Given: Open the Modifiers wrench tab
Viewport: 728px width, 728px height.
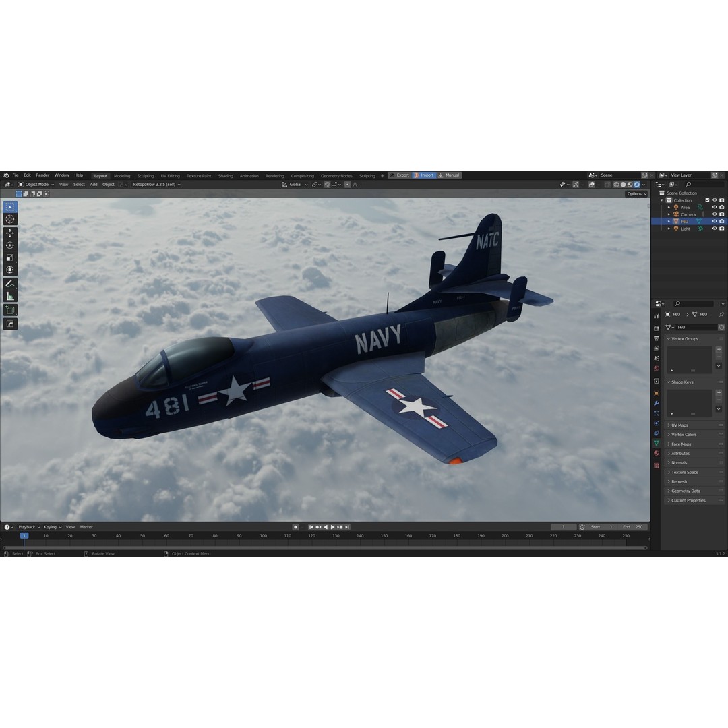Looking at the screenshot, I should coord(657,403).
